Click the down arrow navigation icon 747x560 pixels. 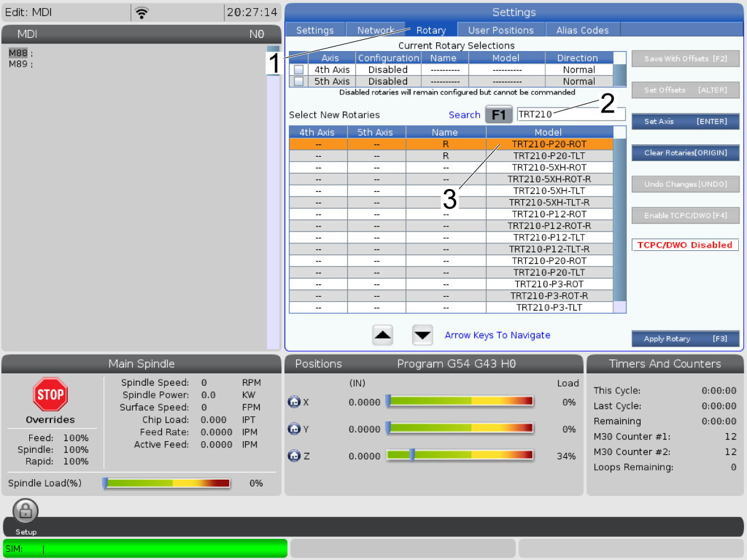click(x=423, y=335)
